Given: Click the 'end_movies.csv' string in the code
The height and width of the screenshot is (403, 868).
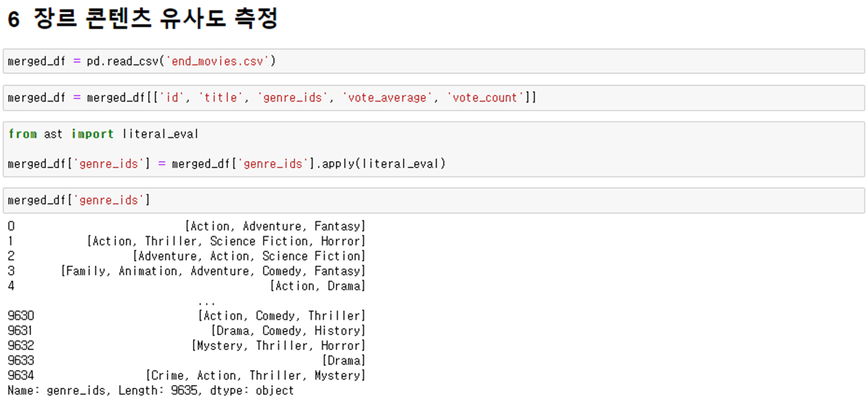Looking at the screenshot, I should click(219, 62).
